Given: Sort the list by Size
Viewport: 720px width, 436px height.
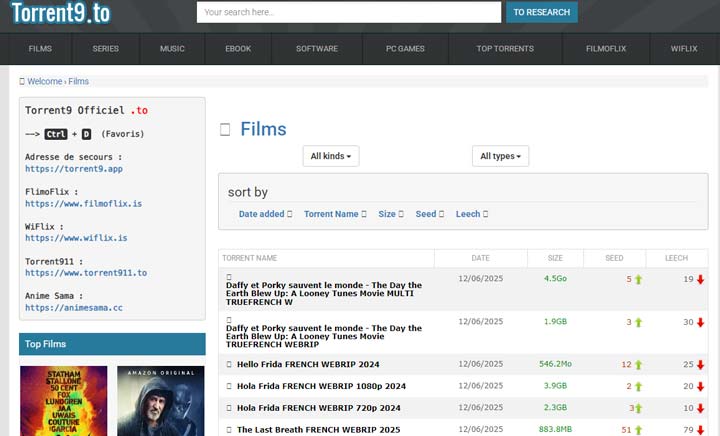Looking at the screenshot, I should pyautogui.click(x=391, y=214).
